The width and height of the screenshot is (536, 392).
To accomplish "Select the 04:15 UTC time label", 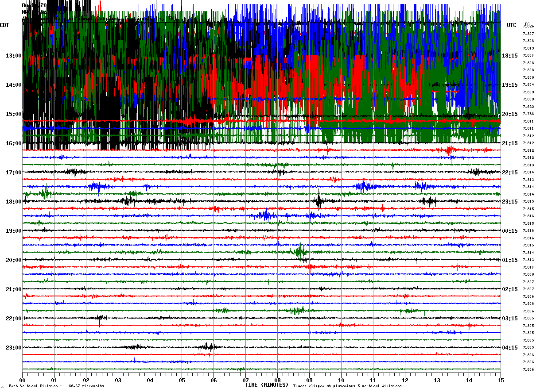I will [x=509, y=348].
